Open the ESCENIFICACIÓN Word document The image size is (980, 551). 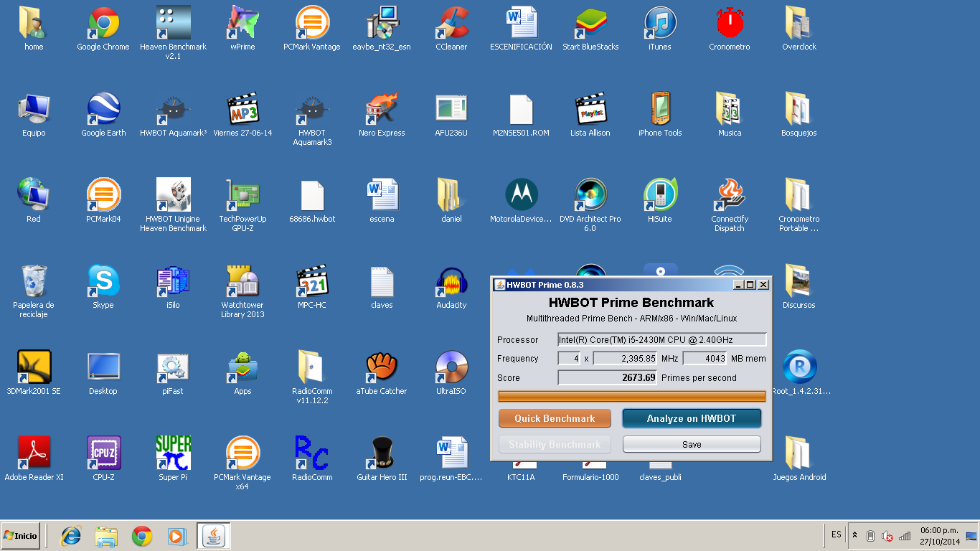(x=521, y=29)
